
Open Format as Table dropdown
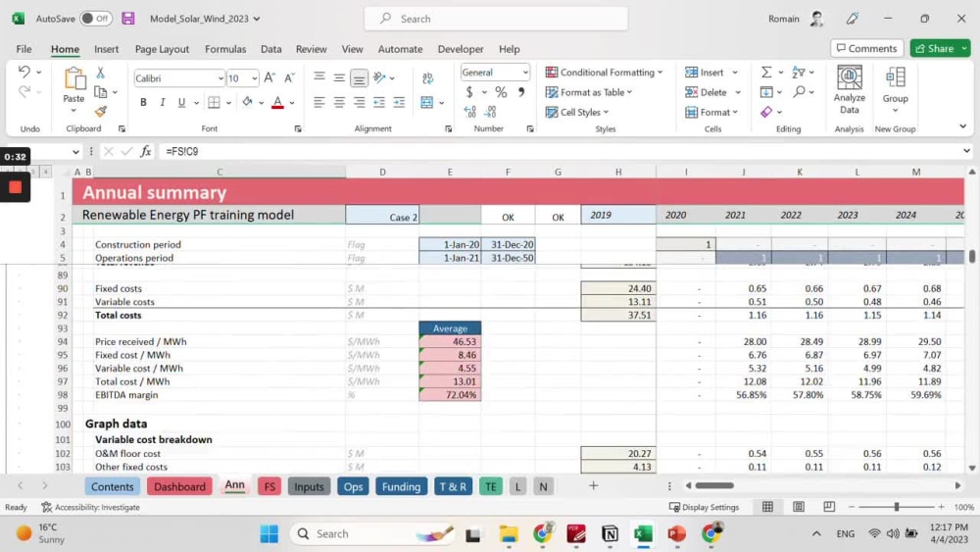click(x=589, y=92)
